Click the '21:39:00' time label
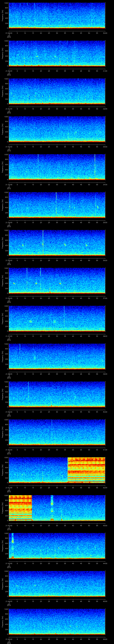Viewport: 114px width, 644px height. (9, 412)
